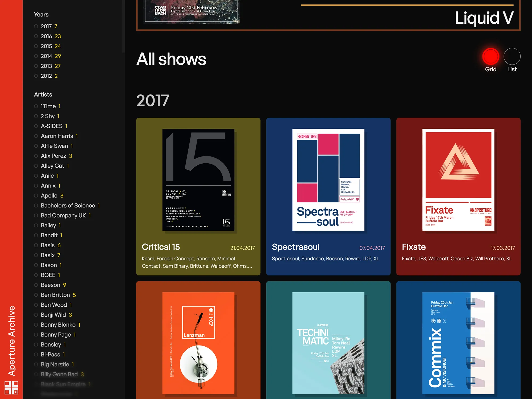The height and width of the screenshot is (399, 532).
Task: Open the Liquid V featured show
Action: click(x=484, y=18)
